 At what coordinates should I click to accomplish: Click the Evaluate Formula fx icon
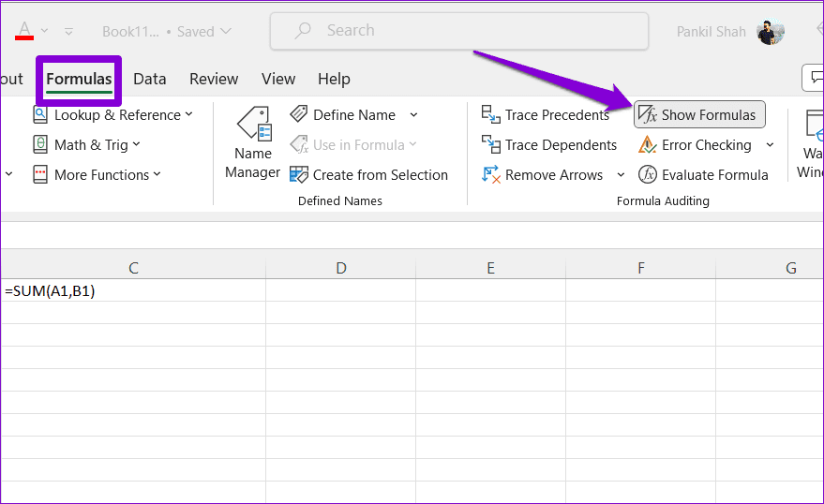pyautogui.click(x=648, y=174)
